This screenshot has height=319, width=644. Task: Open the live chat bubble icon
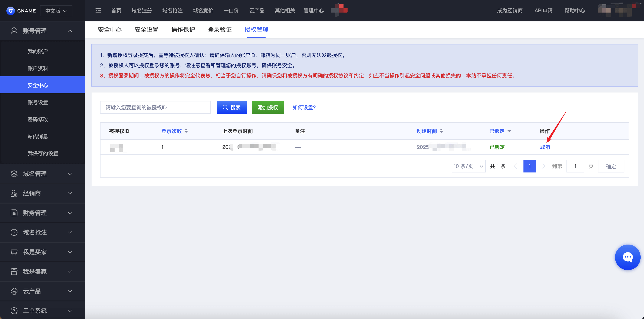click(x=628, y=257)
